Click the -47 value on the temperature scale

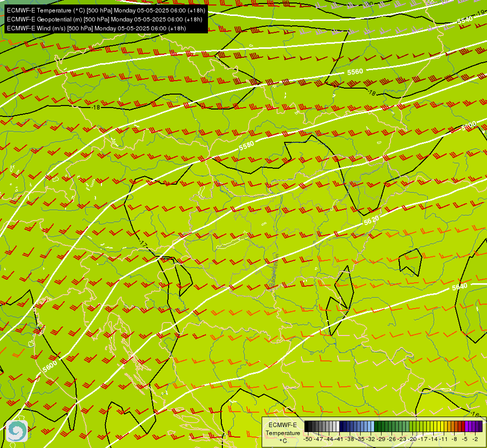tap(318, 440)
